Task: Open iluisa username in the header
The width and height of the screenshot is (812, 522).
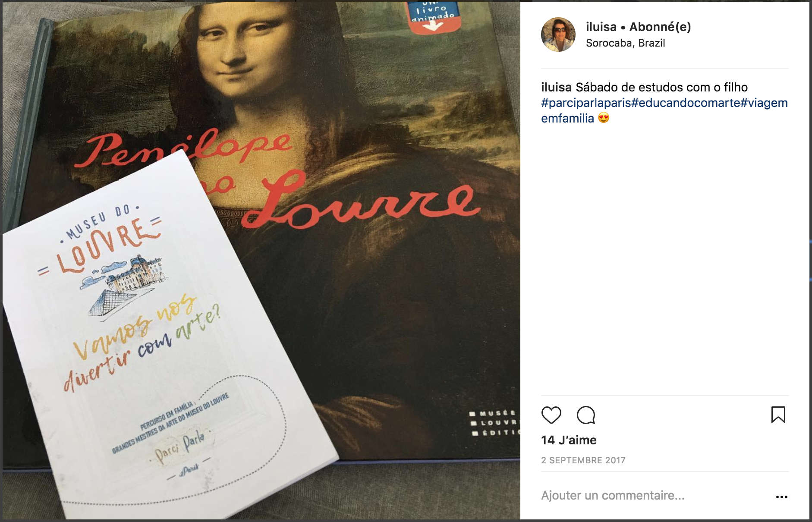Action: [x=601, y=27]
